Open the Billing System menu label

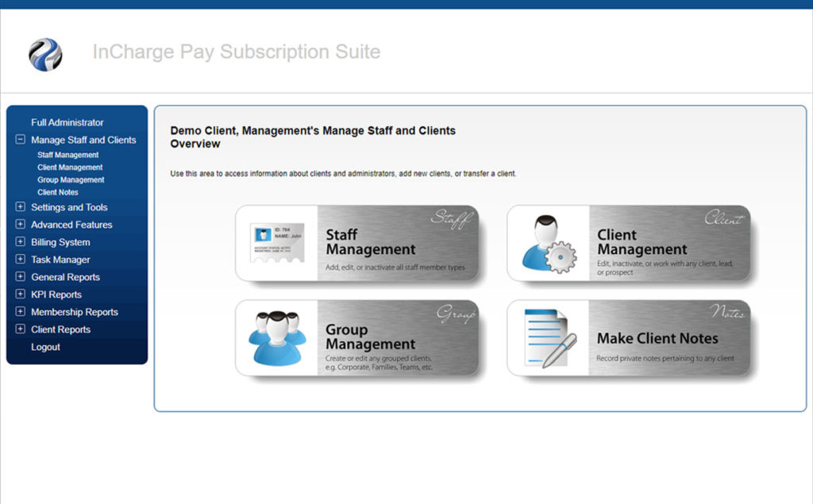point(60,242)
